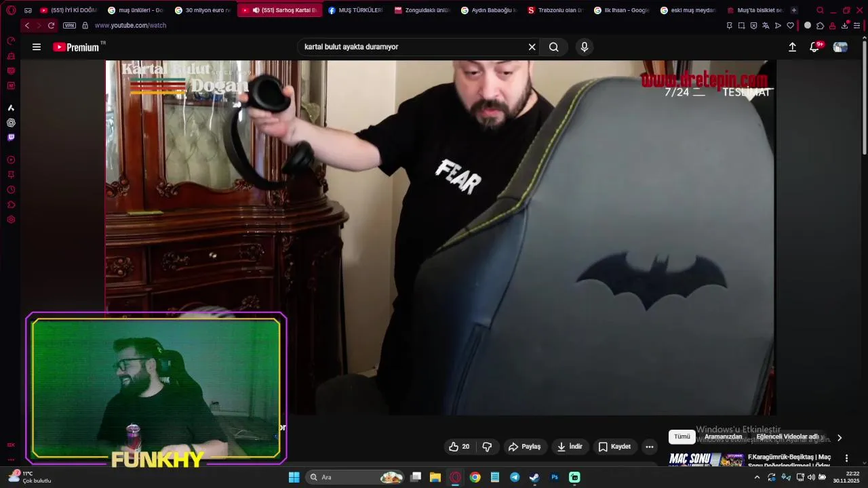Image resolution: width=868 pixels, height=488 pixels.
Task: Open the MAÇ SONU video thumbnail
Action: click(707, 460)
